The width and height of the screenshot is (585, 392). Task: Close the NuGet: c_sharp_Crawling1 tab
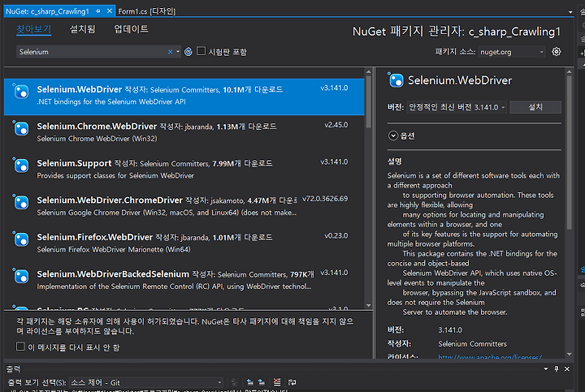[110, 11]
